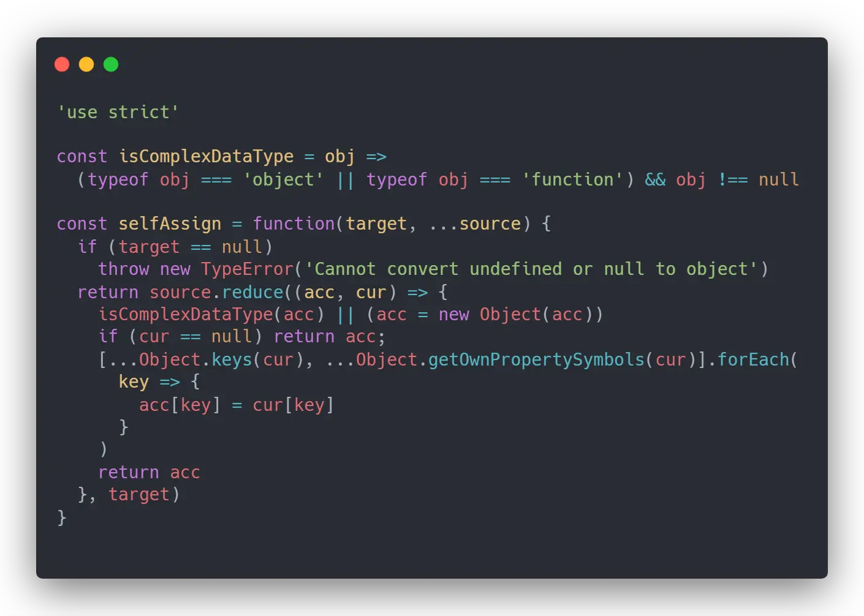Click the 'Cannot convert undefined' error string

click(x=536, y=269)
